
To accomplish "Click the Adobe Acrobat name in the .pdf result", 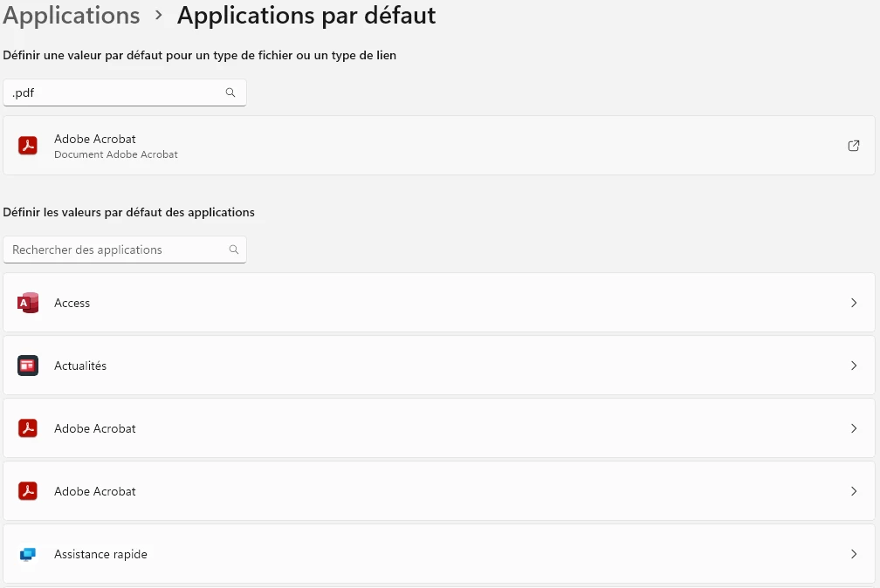I will [95, 139].
